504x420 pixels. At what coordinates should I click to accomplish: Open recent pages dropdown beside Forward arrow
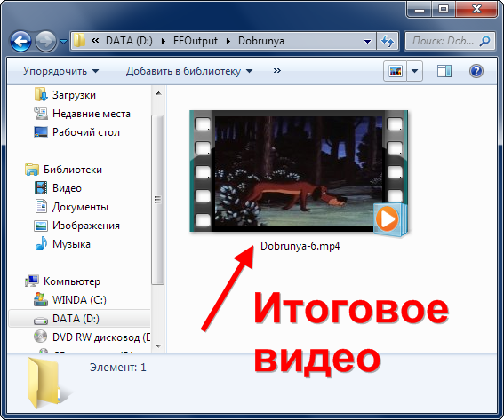click(x=63, y=42)
